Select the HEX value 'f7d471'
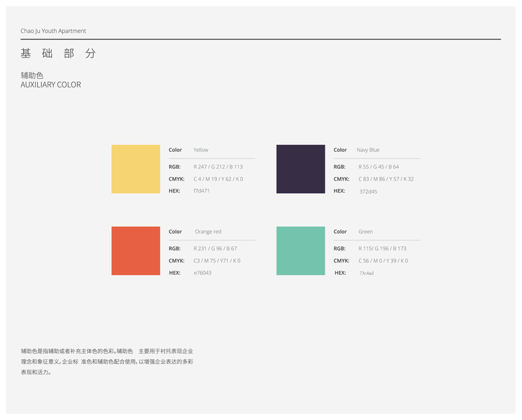This screenshot has height=420, width=522. 202,191
